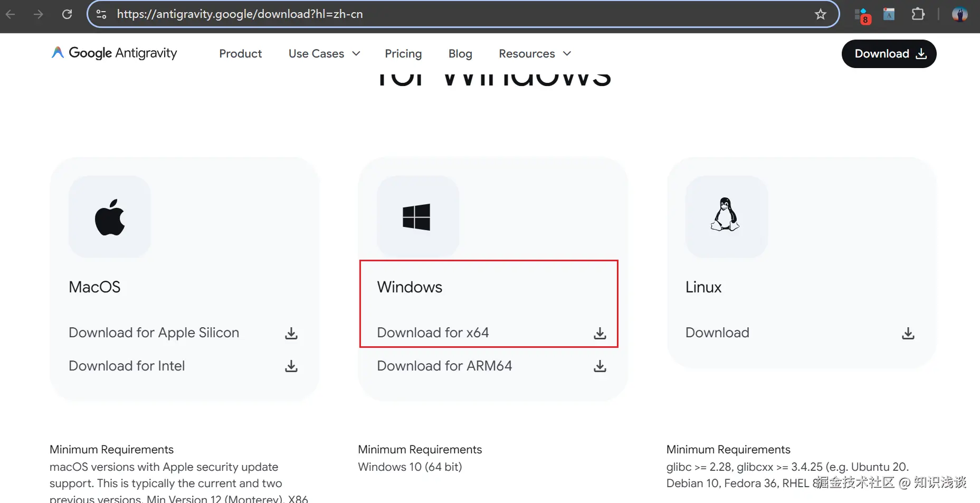Expand the Resources menu chevron

(x=567, y=54)
